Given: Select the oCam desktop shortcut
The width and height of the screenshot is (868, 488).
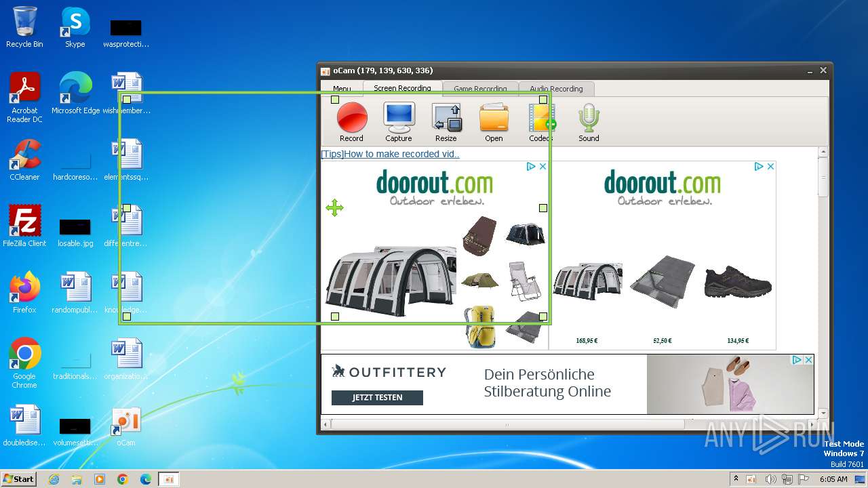Looking at the screenshot, I should [x=125, y=426].
